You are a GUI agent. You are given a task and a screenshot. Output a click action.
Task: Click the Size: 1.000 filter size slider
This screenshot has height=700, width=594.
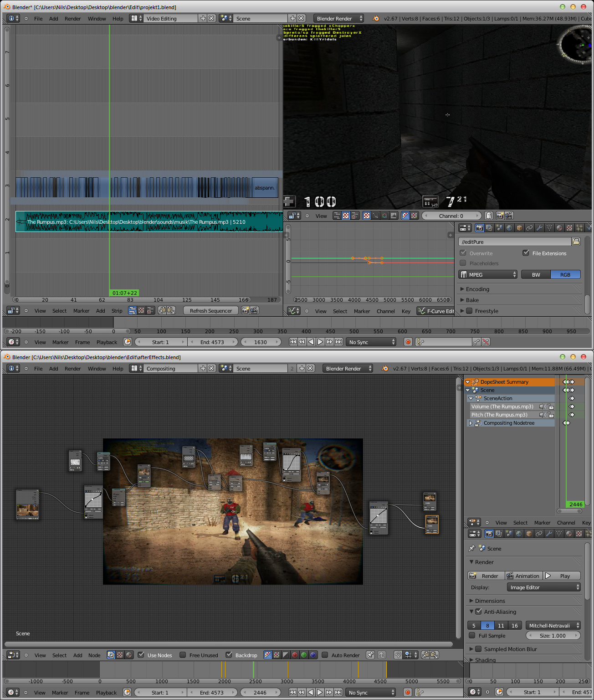tap(553, 635)
